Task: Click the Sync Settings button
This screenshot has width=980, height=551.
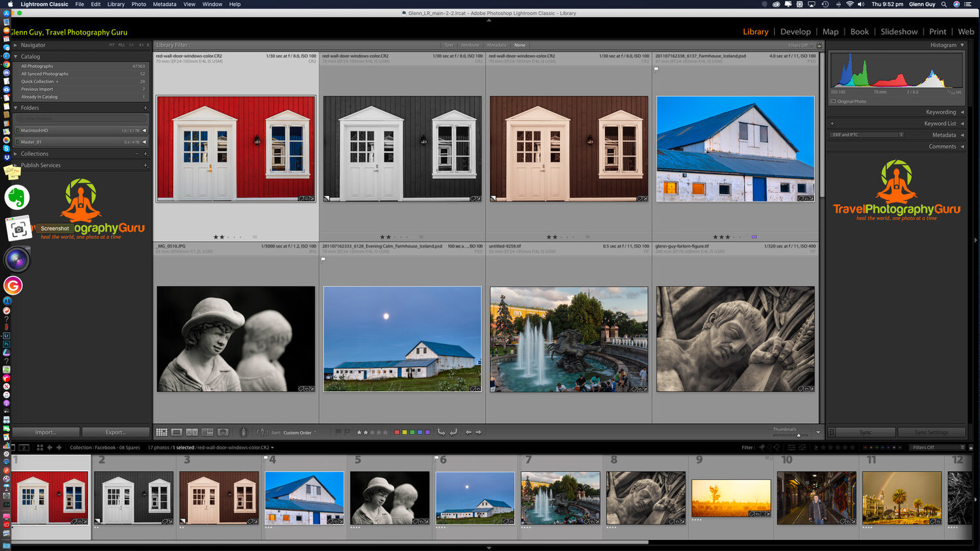Action: click(x=932, y=432)
